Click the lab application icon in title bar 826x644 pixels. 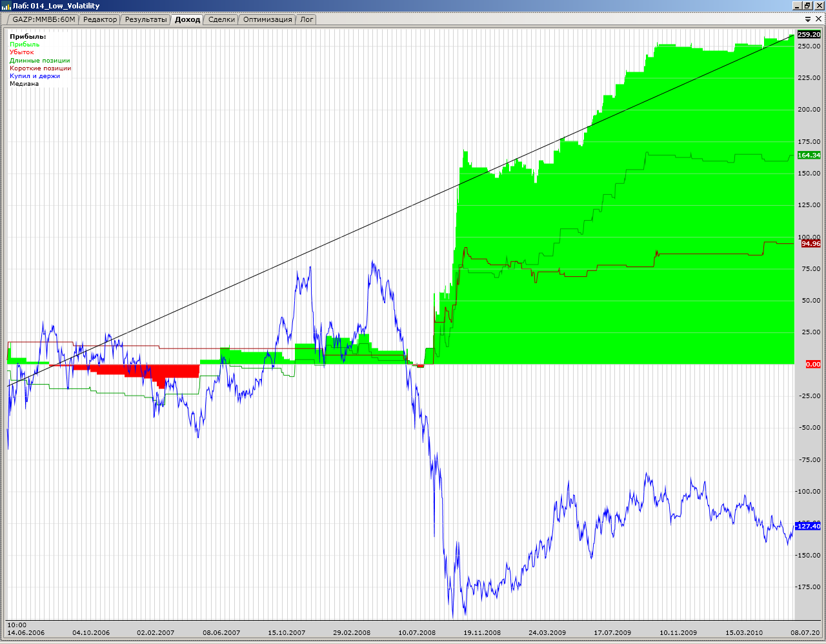coord(6,6)
